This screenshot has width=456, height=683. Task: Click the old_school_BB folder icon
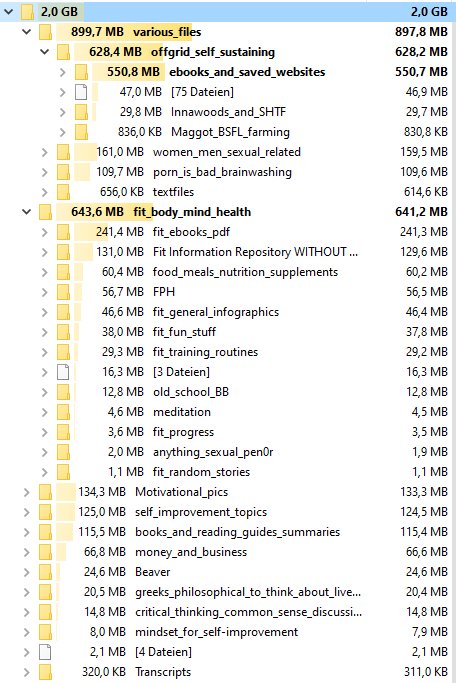[63, 392]
